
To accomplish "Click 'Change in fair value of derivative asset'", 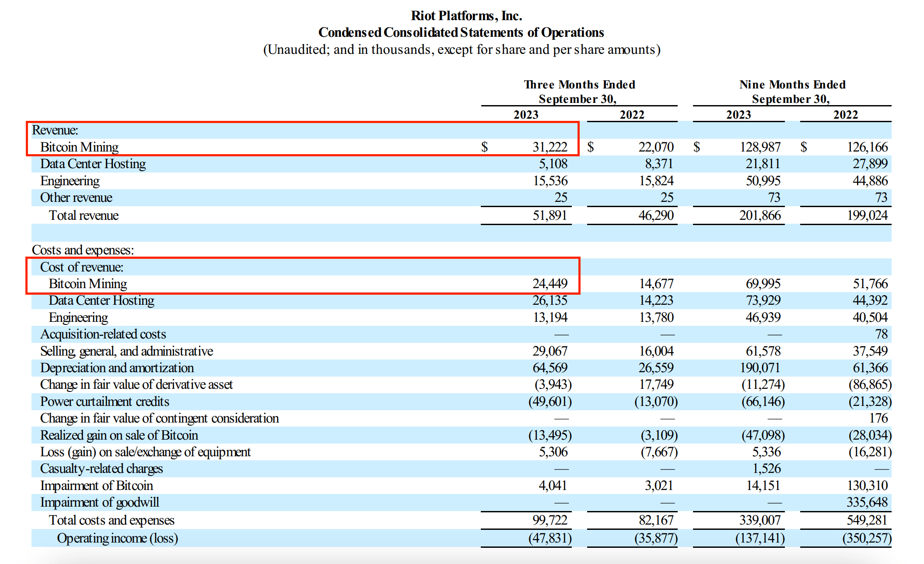I will pos(136,384).
